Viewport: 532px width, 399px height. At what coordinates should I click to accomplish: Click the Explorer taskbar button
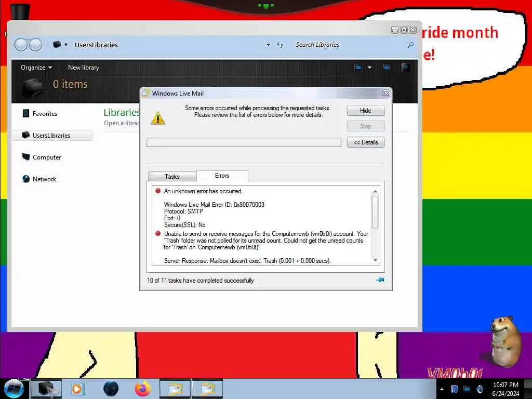coord(46,389)
